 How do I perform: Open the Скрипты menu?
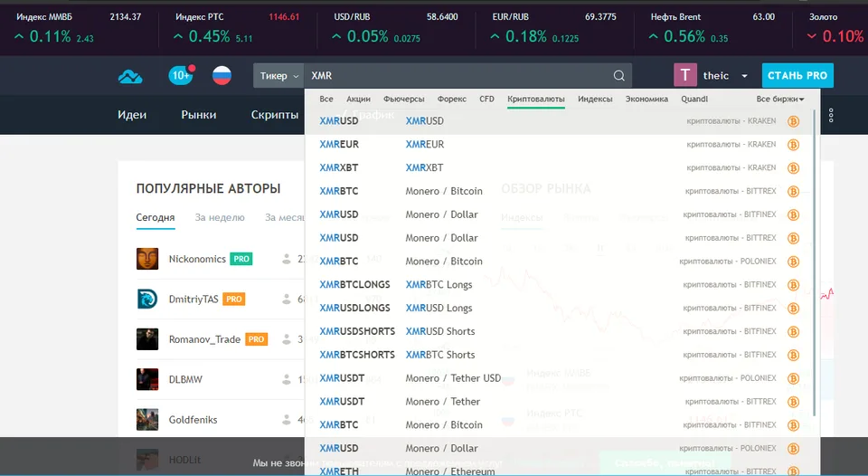click(x=275, y=115)
